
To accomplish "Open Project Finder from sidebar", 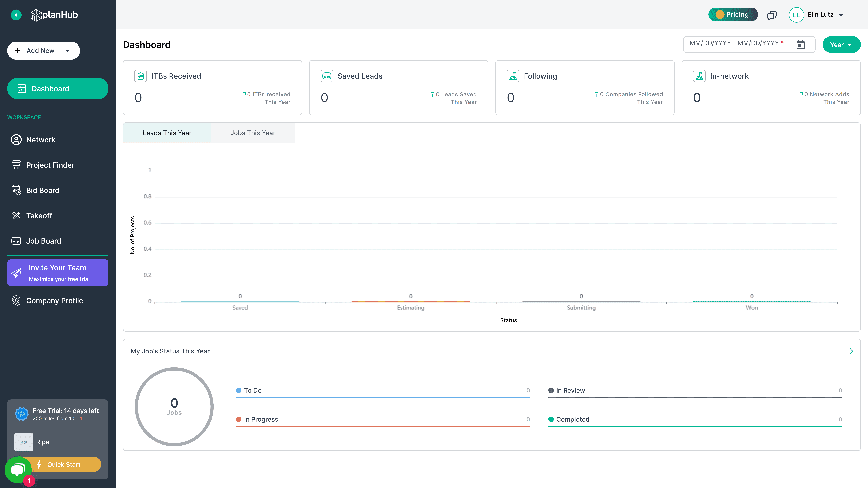I will click(x=58, y=165).
